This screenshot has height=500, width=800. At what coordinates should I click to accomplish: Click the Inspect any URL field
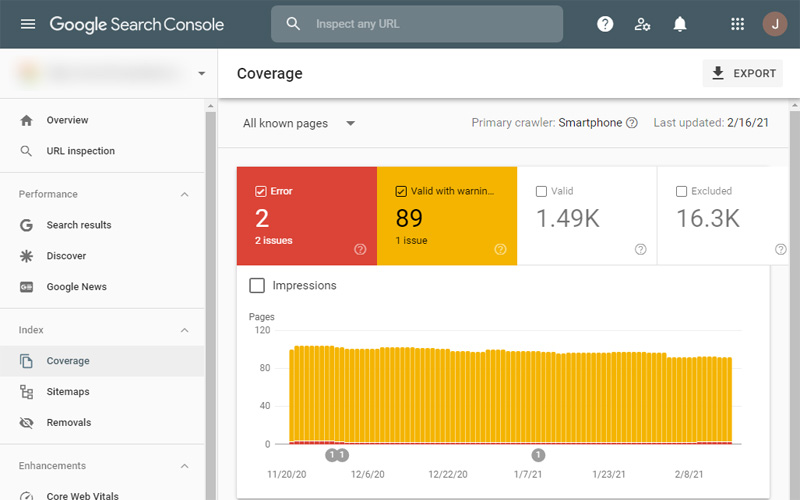click(417, 24)
